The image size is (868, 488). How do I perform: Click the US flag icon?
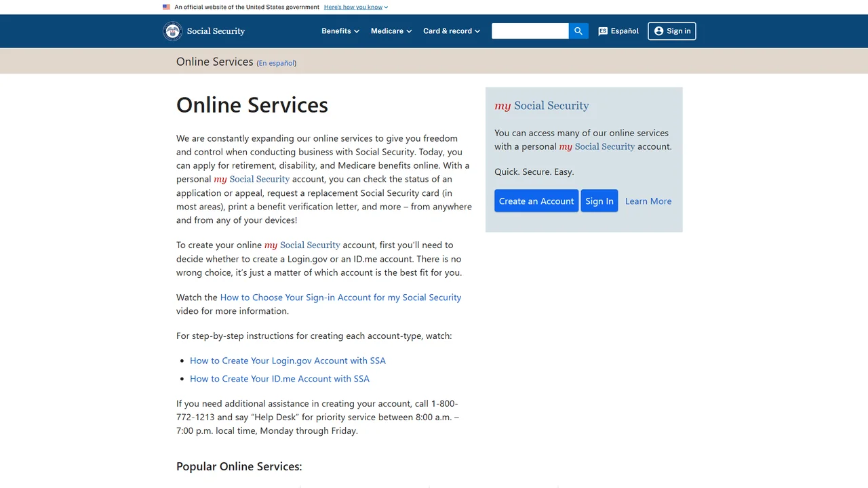tap(166, 7)
